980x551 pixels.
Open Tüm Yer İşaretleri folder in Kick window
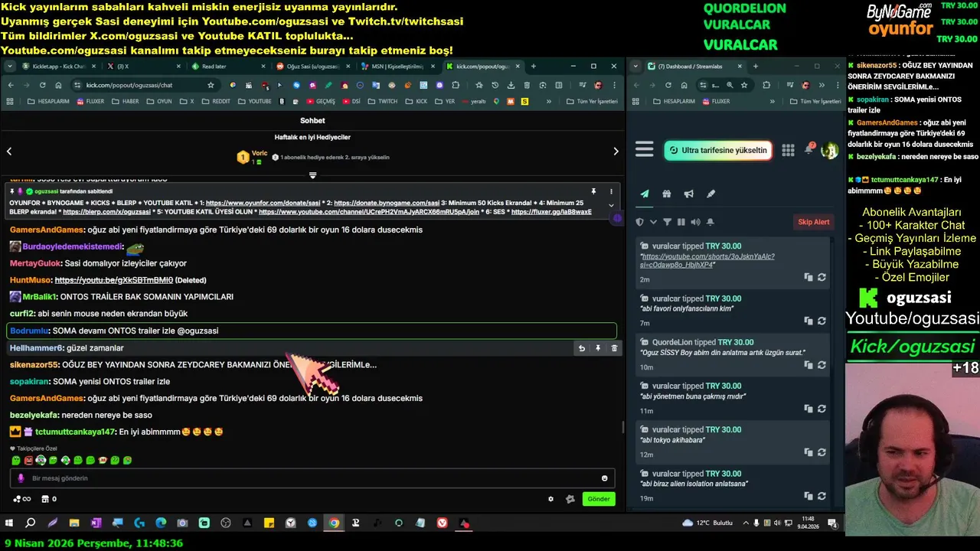click(x=593, y=101)
